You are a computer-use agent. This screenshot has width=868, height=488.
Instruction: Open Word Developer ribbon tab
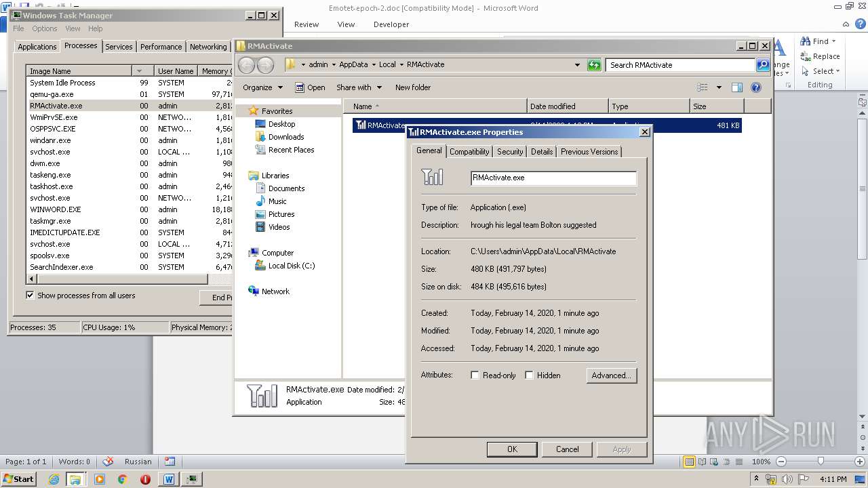pos(391,24)
